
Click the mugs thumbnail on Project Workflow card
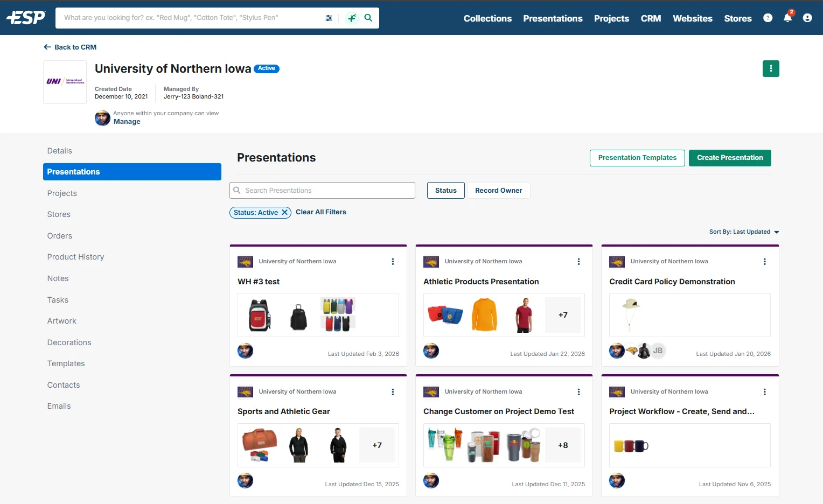click(x=631, y=446)
